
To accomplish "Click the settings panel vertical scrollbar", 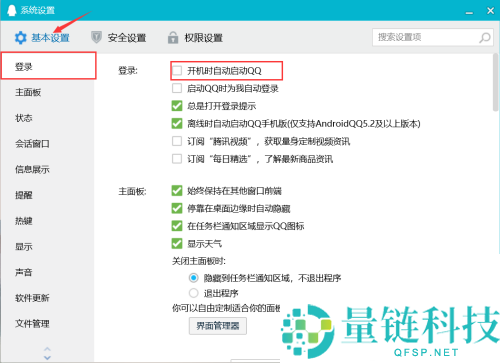I will [496, 82].
